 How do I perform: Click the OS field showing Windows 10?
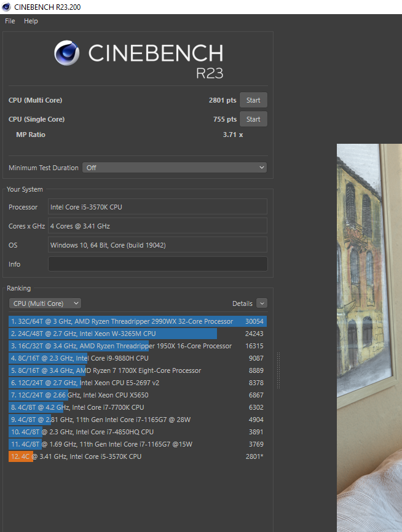click(x=157, y=245)
